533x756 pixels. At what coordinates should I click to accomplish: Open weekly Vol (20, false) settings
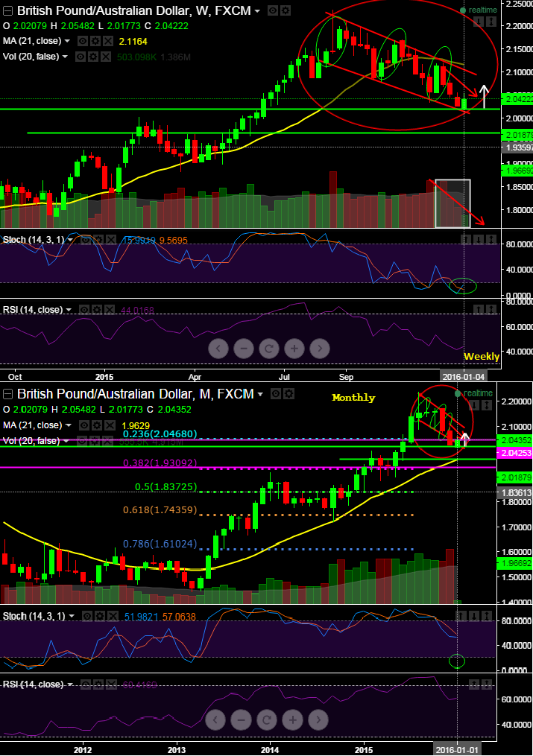tap(92, 57)
